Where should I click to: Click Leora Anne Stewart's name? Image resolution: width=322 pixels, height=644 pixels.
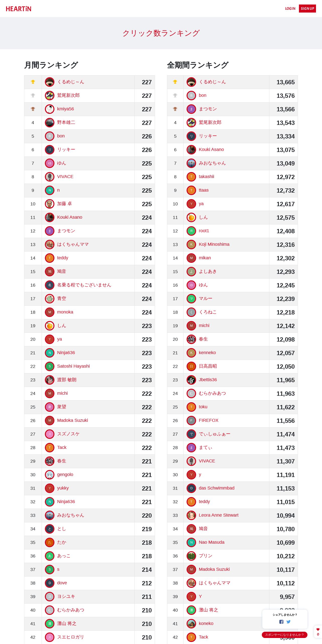[x=218, y=515]
